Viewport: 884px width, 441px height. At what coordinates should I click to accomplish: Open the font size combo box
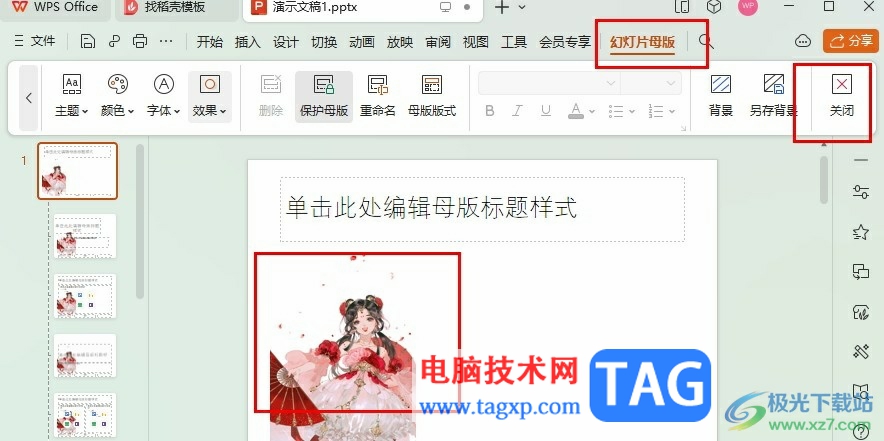click(x=651, y=83)
